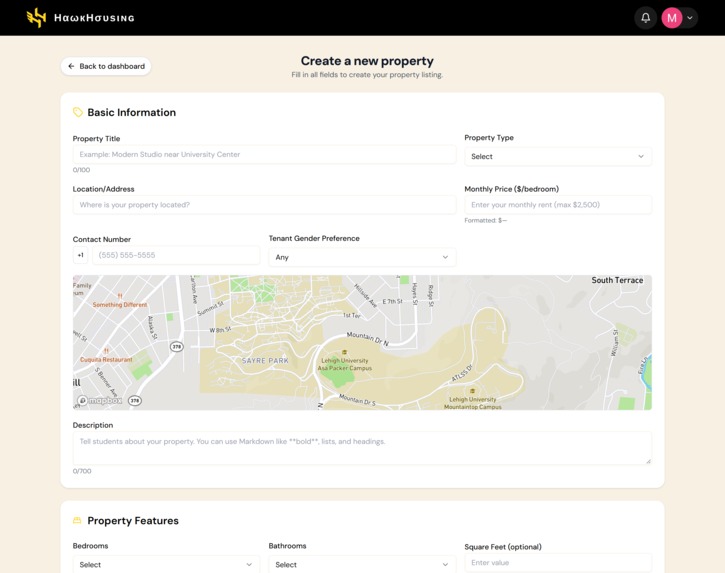Click the 378 shield beside Mapbox logo
This screenshot has width=725, height=573.
(x=135, y=400)
